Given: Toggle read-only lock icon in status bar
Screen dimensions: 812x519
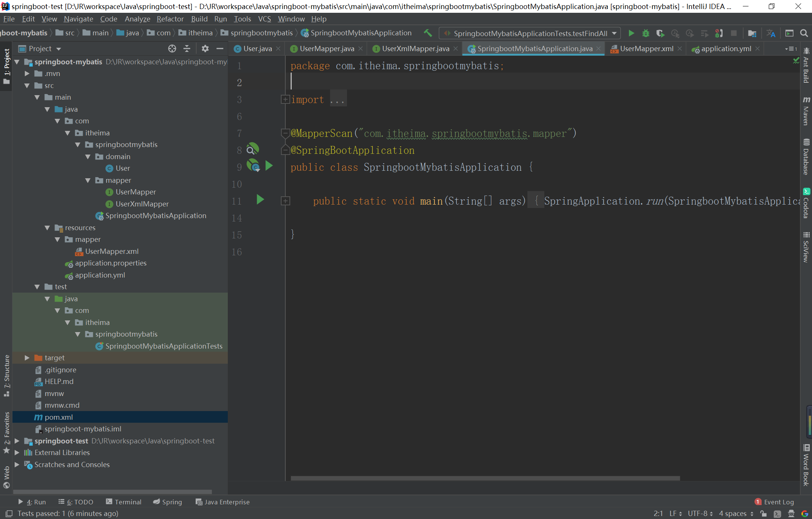Looking at the screenshot, I should tap(764, 513).
